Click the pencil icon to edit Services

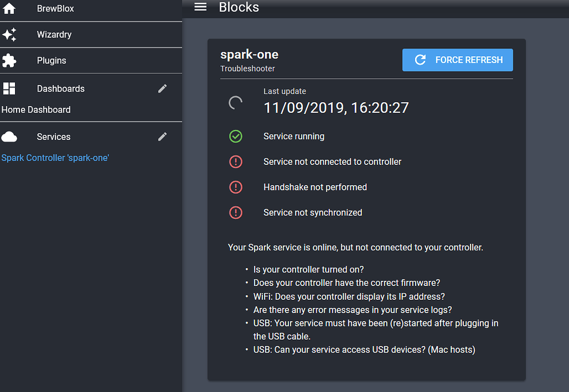pos(162,136)
